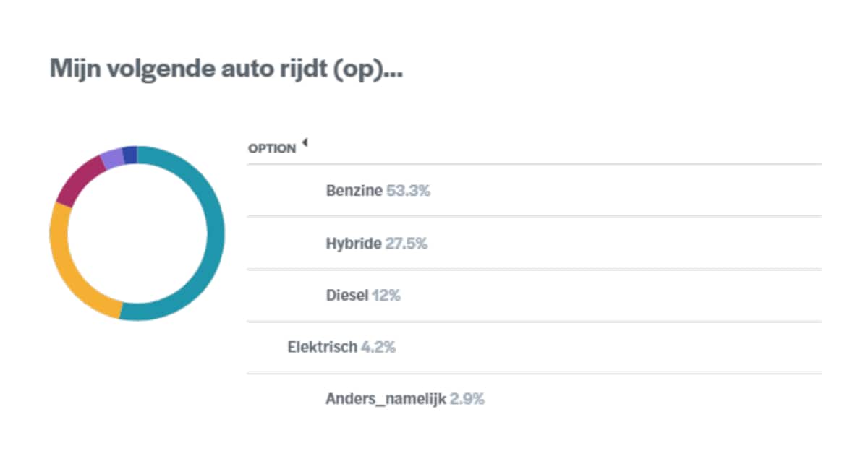This screenshot has height=451, width=868.
Task: Select the light purple Elektrisch donut segment
Action: click(112, 158)
